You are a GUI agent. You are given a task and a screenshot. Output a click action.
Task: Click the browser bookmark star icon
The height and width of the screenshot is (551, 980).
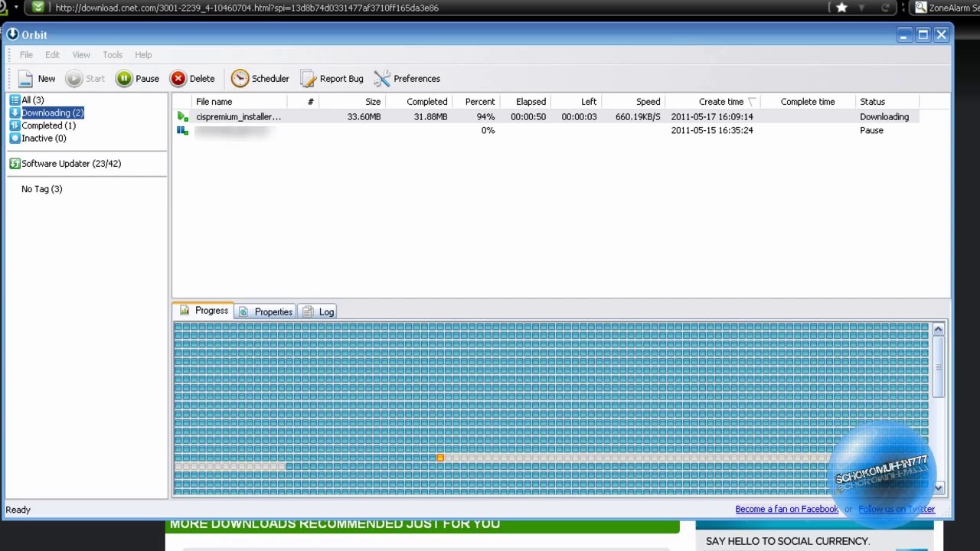pyautogui.click(x=841, y=8)
